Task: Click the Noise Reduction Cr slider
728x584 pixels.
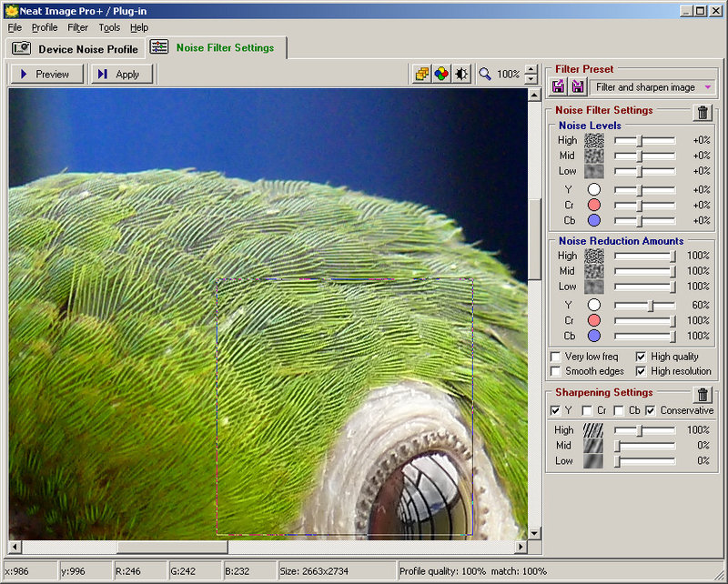Action: (644, 321)
